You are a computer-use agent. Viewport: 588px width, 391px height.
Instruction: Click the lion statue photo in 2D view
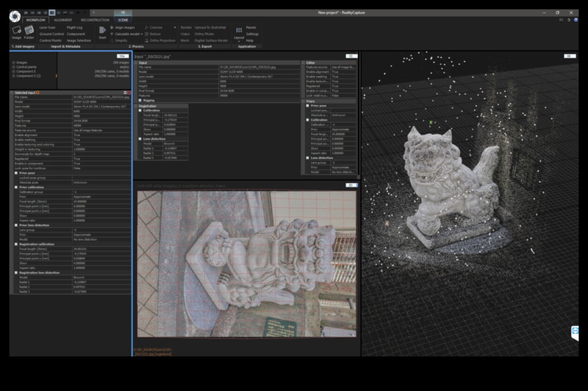coord(247,263)
